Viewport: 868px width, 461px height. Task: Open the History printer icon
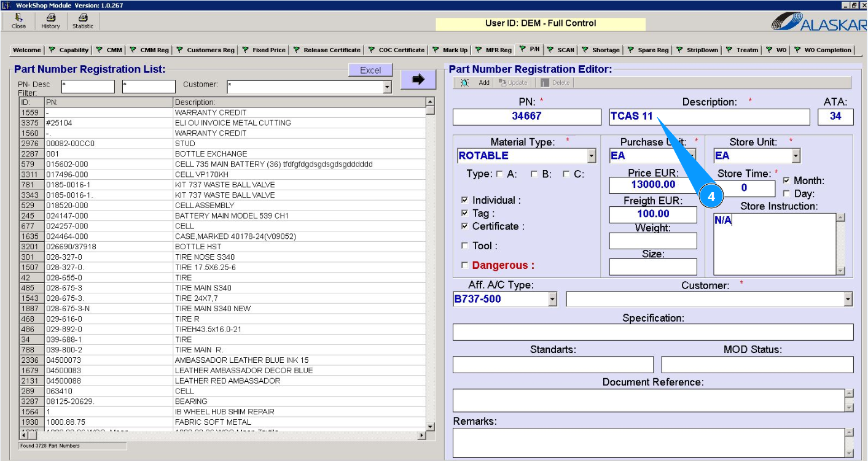pos(50,18)
